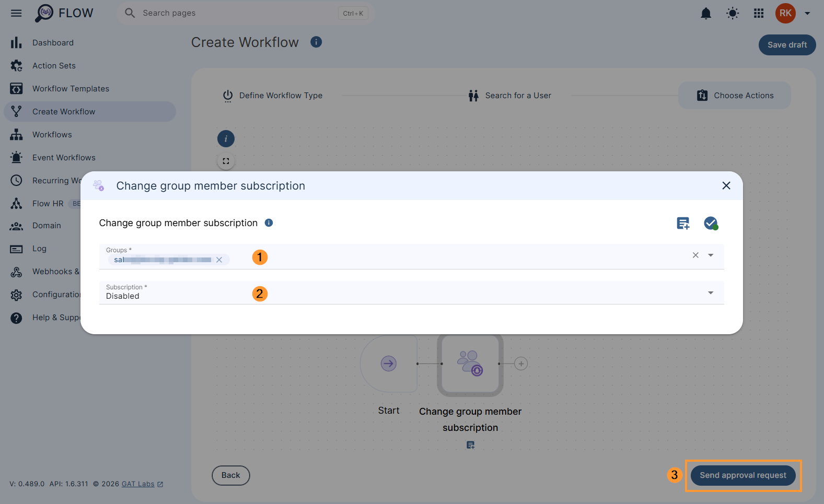Click the Webhooks sidebar icon
The height and width of the screenshot is (504, 824).
16,272
